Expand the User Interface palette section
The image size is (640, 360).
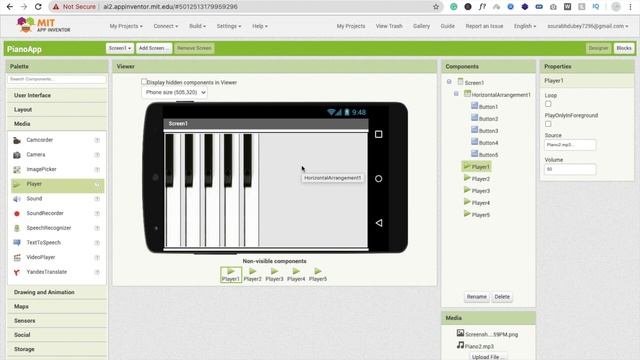point(57,95)
